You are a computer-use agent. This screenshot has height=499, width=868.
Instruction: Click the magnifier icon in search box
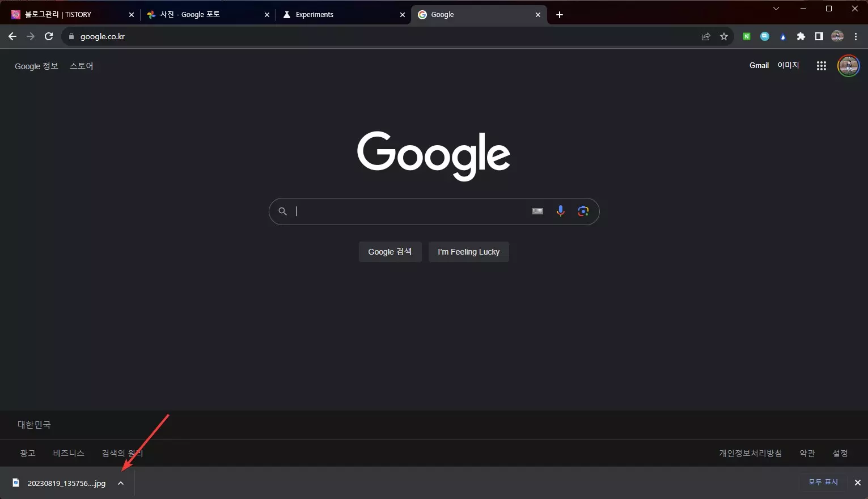[282, 212]
